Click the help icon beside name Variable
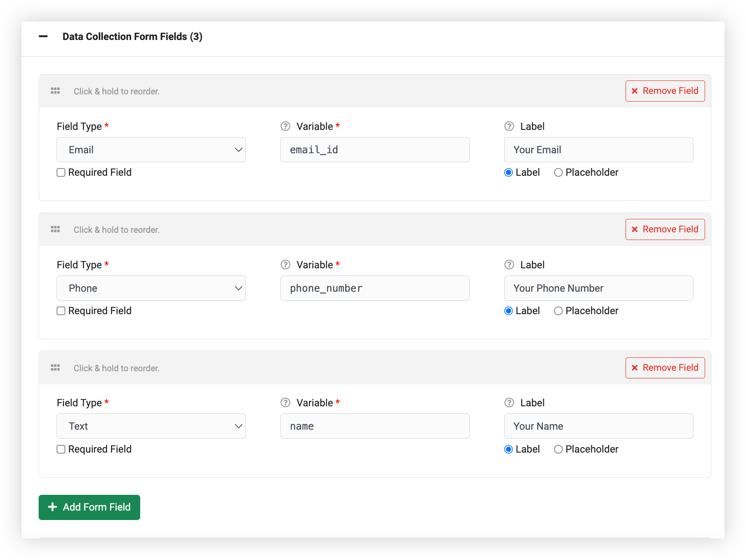Image resolution: width=746 pixels, height=560 pixels. pos(285,403)
